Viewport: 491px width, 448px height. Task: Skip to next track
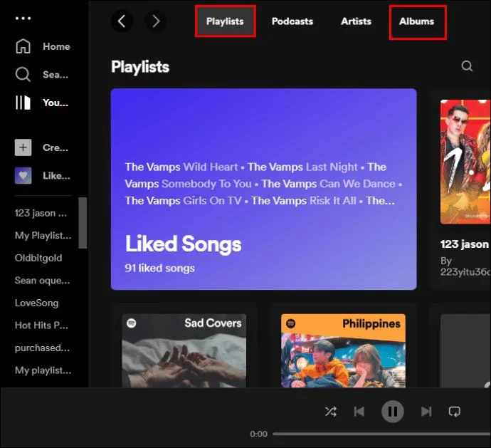click(426, 412)
